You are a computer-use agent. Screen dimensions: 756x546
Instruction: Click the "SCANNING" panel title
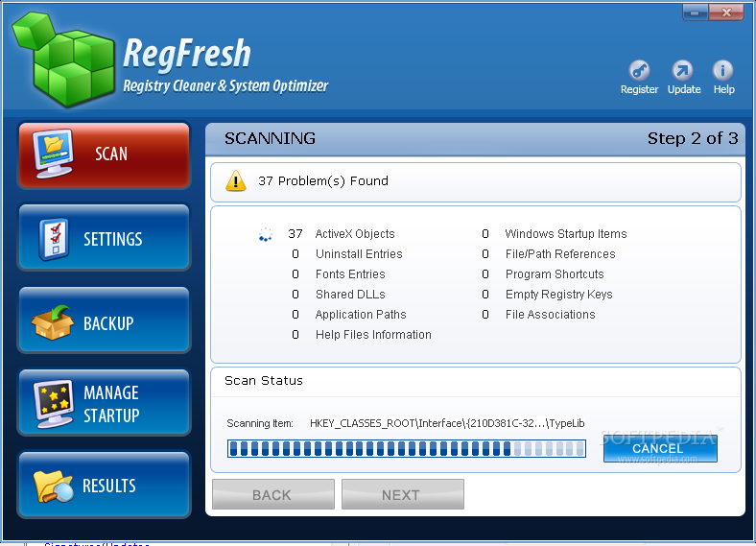(270, 138)
